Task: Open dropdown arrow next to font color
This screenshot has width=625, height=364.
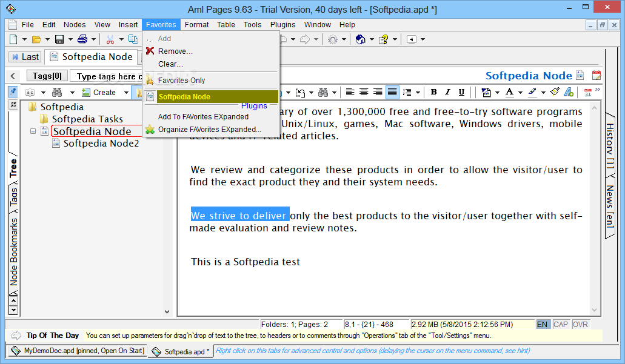Action: click(x=520, y=93)
